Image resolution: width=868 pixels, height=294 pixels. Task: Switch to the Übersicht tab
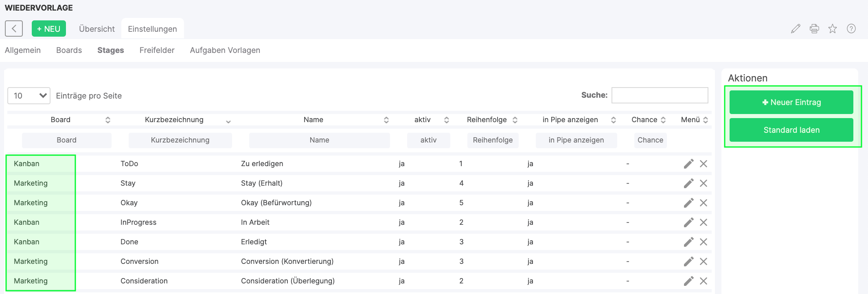pos(97,29)
